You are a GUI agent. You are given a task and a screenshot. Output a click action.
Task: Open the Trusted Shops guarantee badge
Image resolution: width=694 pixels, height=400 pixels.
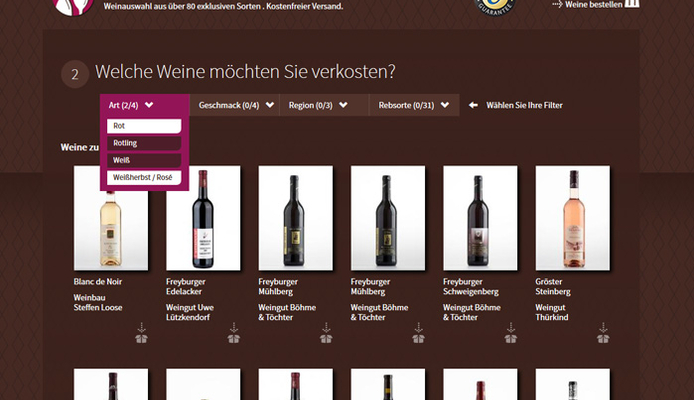(x=495, y=7)
